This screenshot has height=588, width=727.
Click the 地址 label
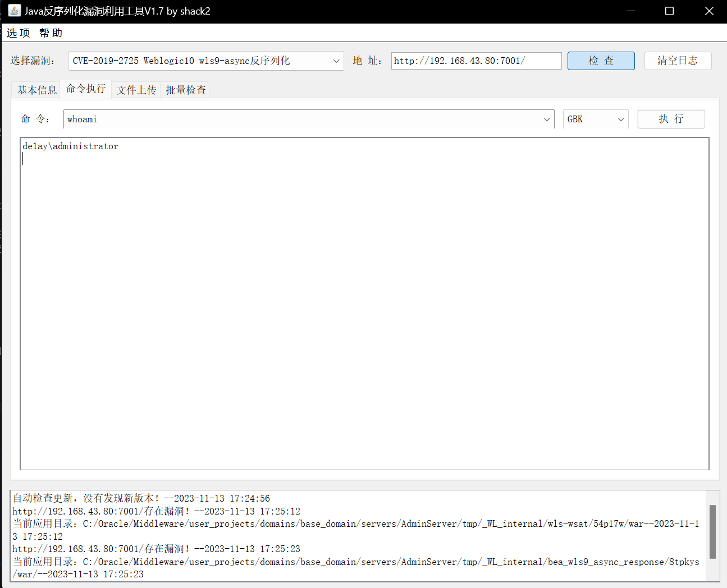tap(367, 61)
